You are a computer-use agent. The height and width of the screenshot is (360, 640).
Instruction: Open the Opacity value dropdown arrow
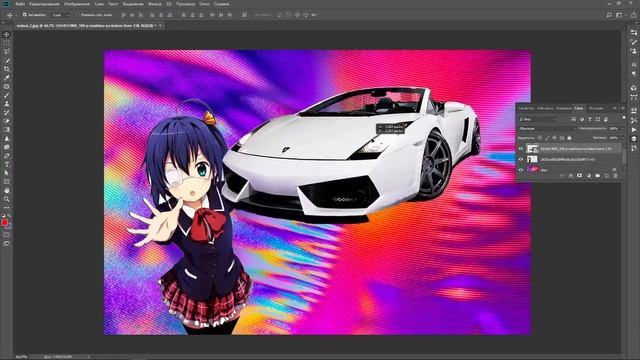click(x=623, y=129)
